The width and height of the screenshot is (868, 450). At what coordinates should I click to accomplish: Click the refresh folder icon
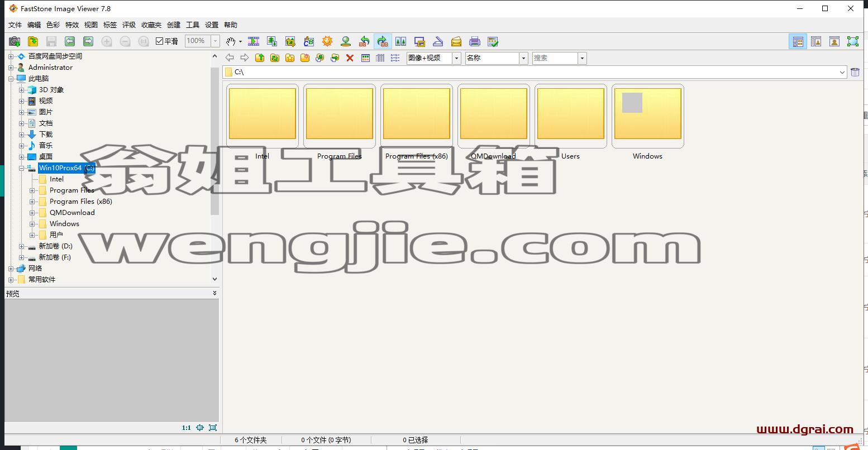click(275, 58)
